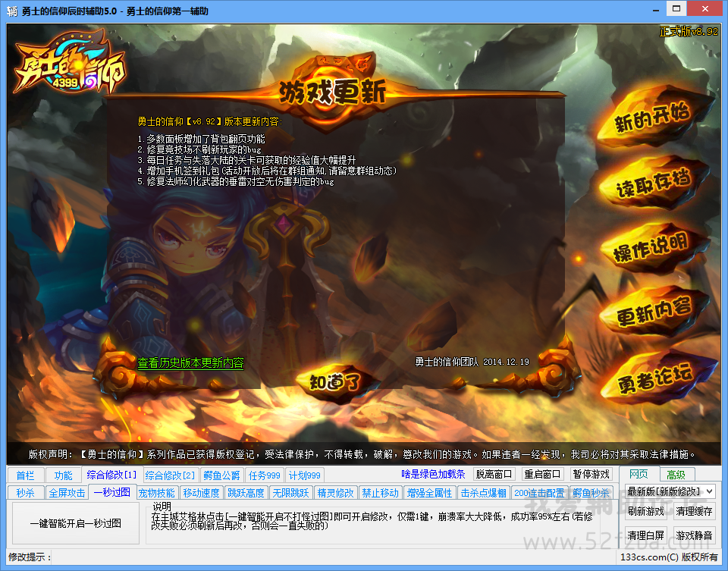Open the 精灵修改 sub-tab
This screenshot has width=728, height=571.
335,493
